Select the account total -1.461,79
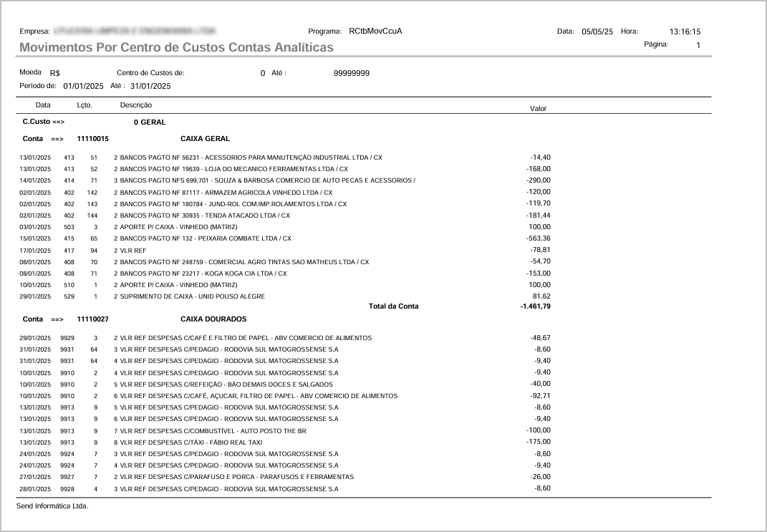 [536, 306]
